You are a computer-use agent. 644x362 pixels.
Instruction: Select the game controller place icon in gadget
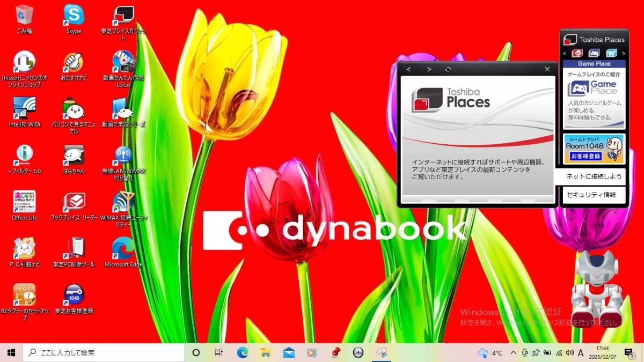pyautogui.click(x=594, y=53)
